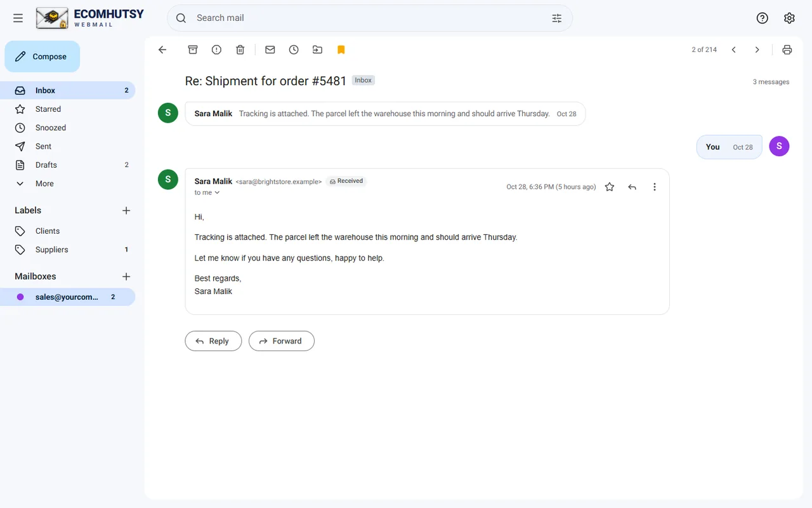
Task: Focus the Search mail field
Action: (370, 18)
